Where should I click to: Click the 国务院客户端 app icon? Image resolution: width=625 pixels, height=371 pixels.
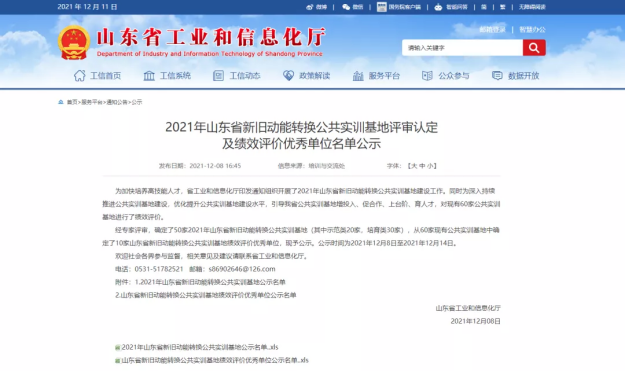point(382,7)
